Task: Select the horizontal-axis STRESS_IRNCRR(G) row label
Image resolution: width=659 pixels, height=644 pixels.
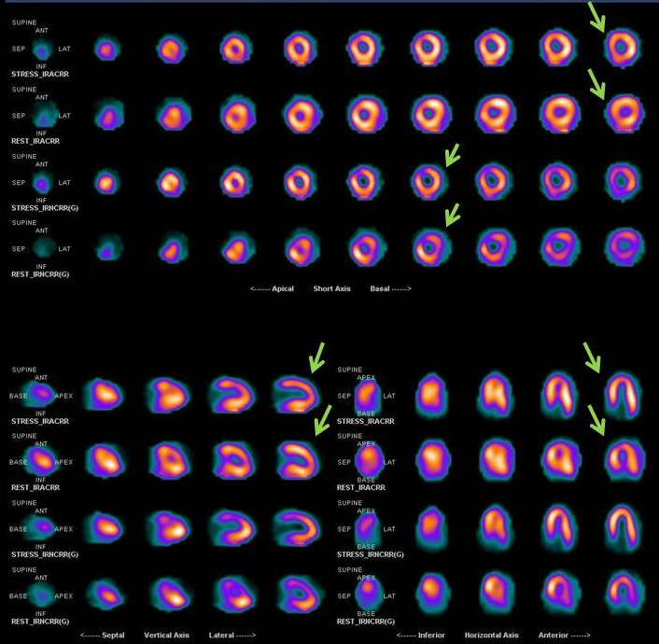Action: click(370, 554)
